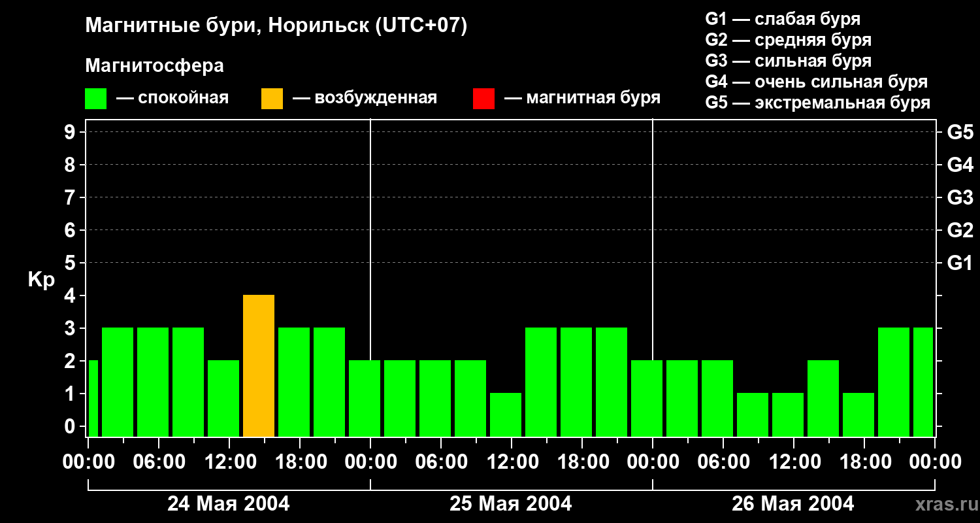Click the green 'спокойная' legend swatch
The height and width of the screenshot is (523, 980).
tap(95, 99)
